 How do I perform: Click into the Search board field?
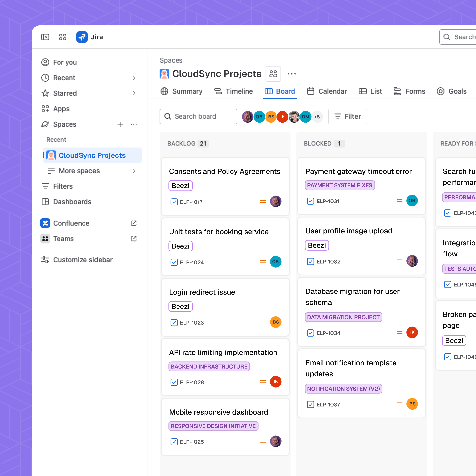(x=198, y=117)
